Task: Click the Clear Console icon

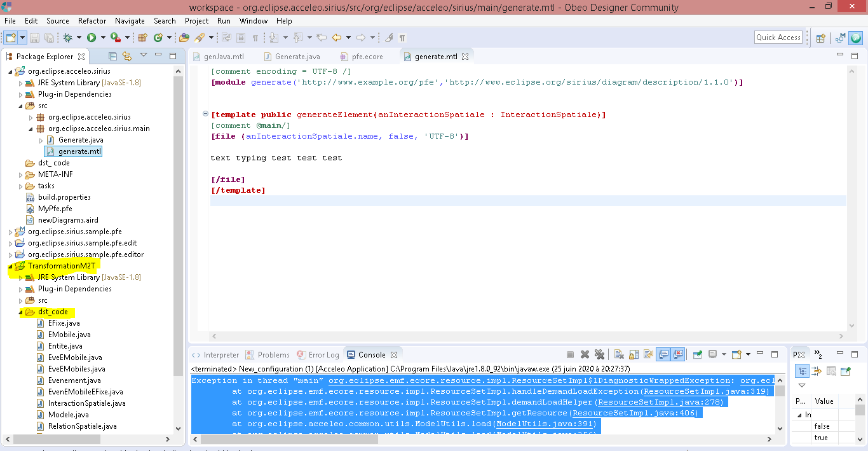Action: 619,354
